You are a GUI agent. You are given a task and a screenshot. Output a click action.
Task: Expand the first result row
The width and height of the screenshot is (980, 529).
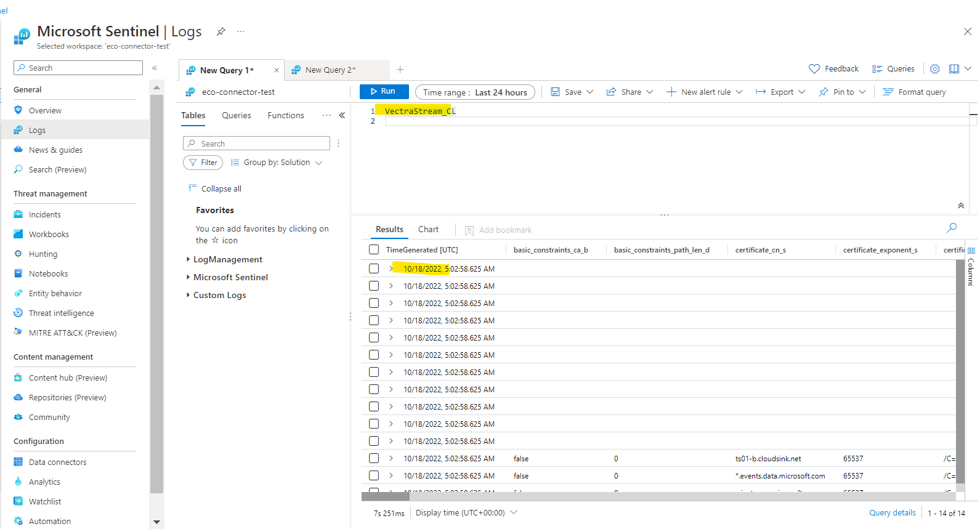tap(391, 269)
